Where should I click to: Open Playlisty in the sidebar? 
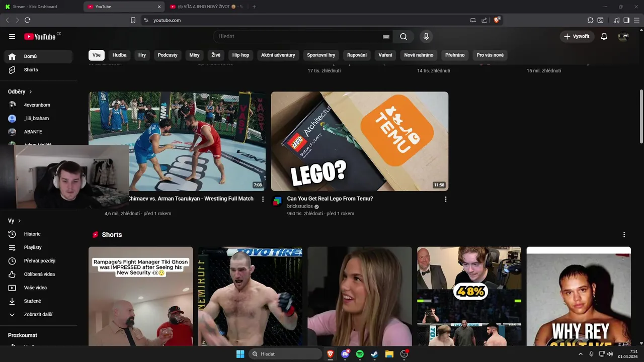pos(39,247)
